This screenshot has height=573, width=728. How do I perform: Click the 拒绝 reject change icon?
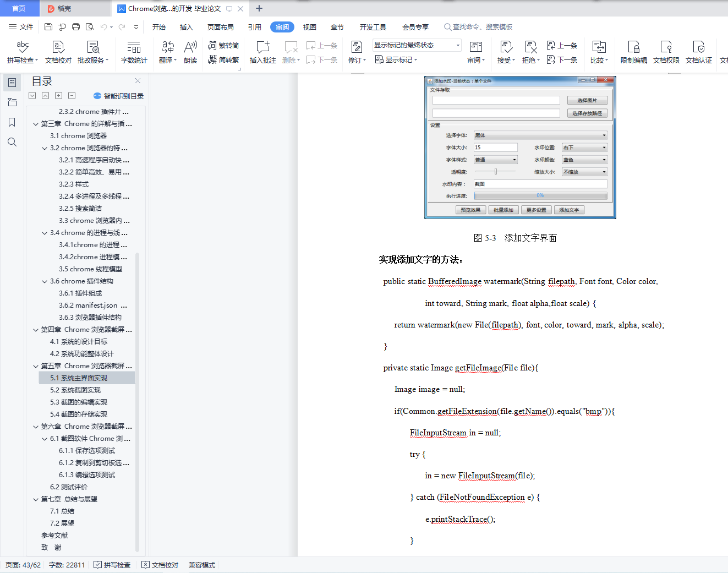[530, 47]
